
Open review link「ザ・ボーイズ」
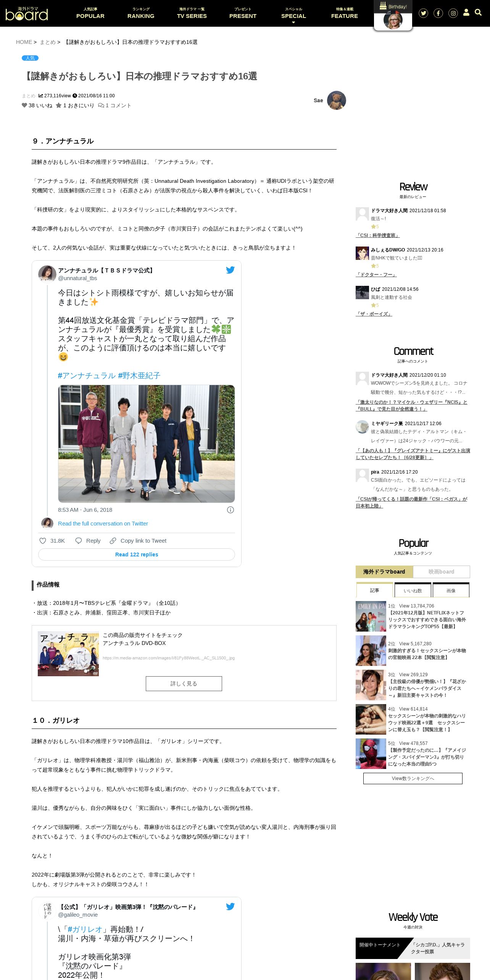coord(374,314)
